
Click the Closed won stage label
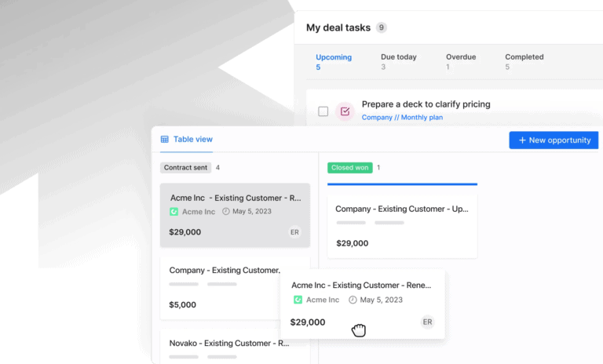click(x=349, y=168)
